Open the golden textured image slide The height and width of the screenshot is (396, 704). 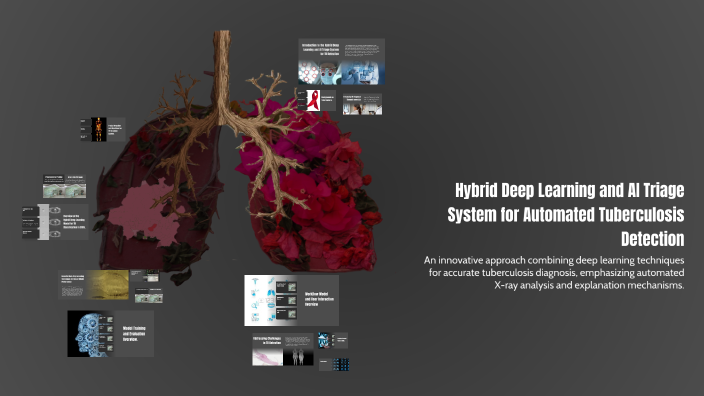pyautogui.click(x=93, y=285)
